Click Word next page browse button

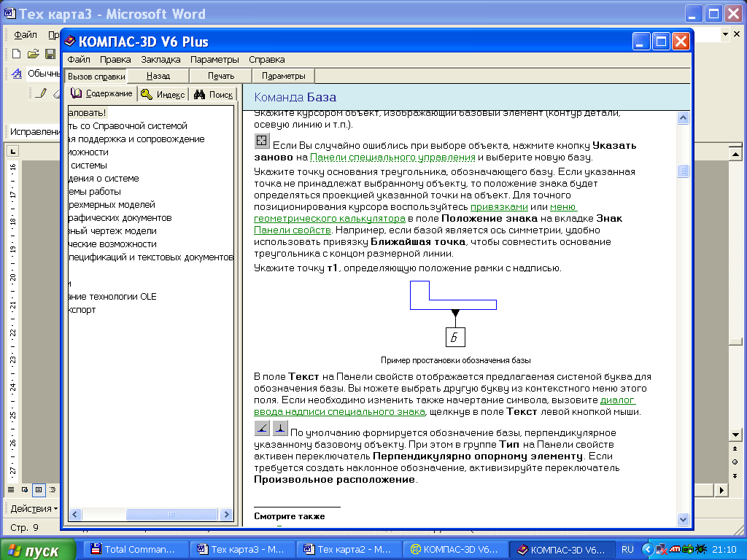click(735, 475)
